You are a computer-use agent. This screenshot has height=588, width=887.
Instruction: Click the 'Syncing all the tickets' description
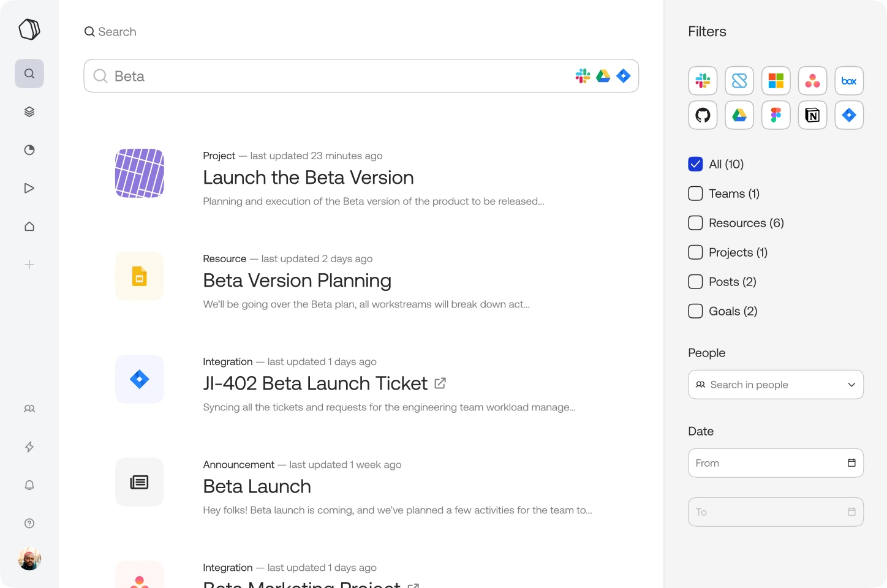coord(389,407)
